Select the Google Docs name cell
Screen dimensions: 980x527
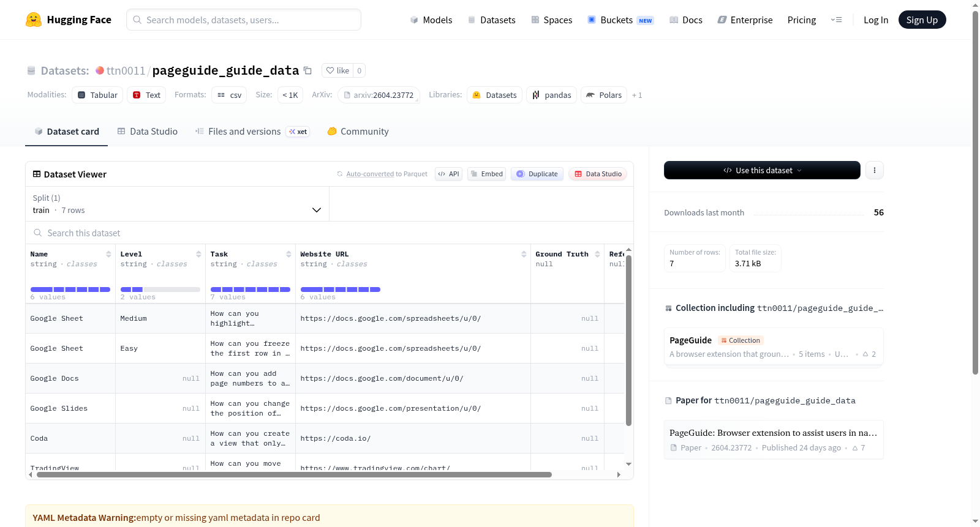(70, 378)
